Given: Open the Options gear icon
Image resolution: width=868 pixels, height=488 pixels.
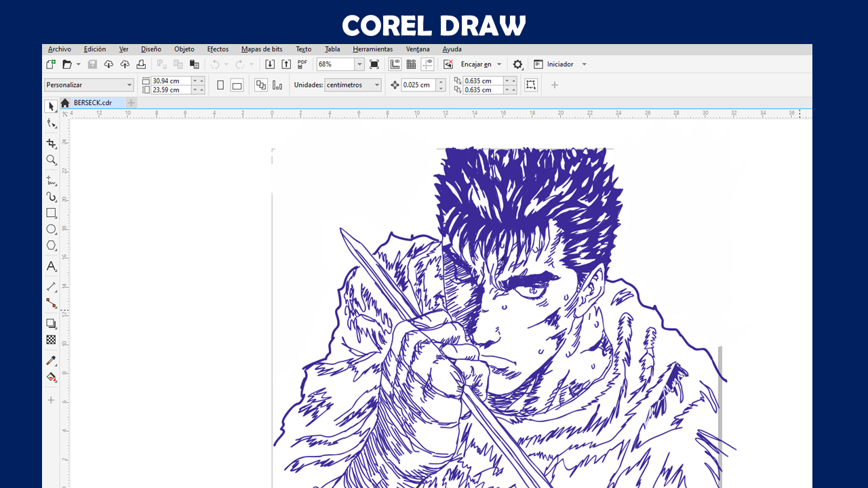Looking at the screenshot, I should pyautogui.click(x=517, y=64).
